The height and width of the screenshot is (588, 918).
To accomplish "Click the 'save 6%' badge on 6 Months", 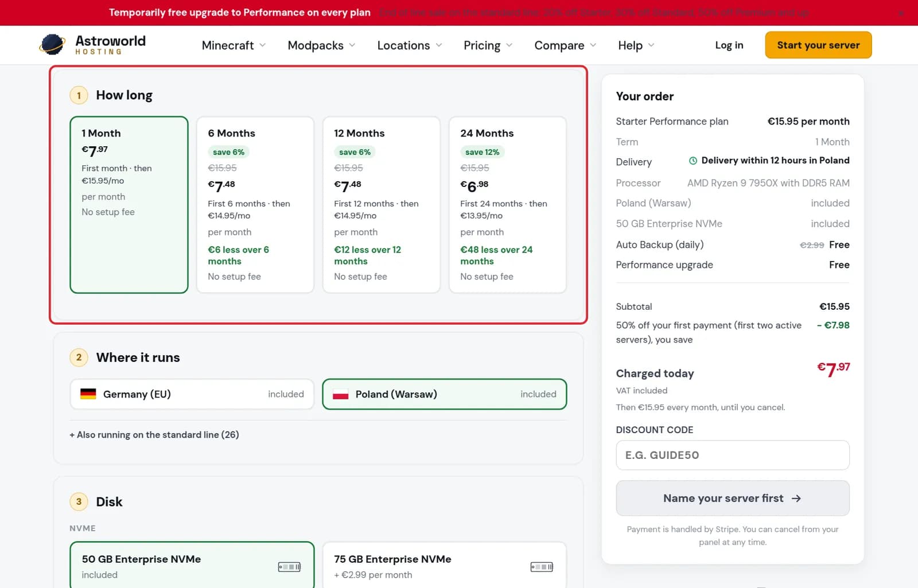I will [x=228, y=152].
